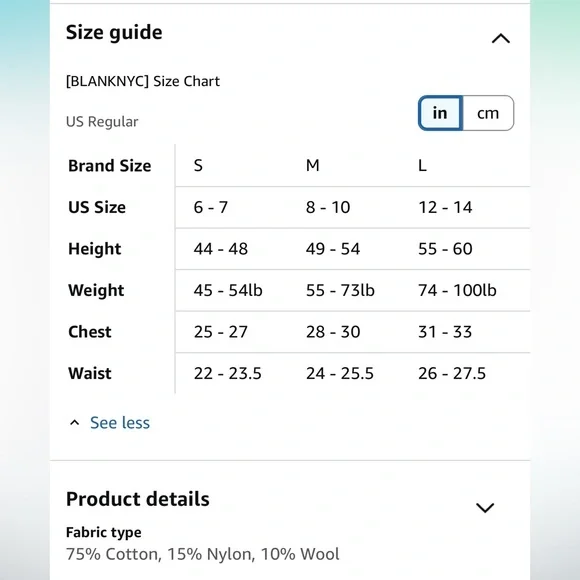Click the US Regular label

point(102,122)
